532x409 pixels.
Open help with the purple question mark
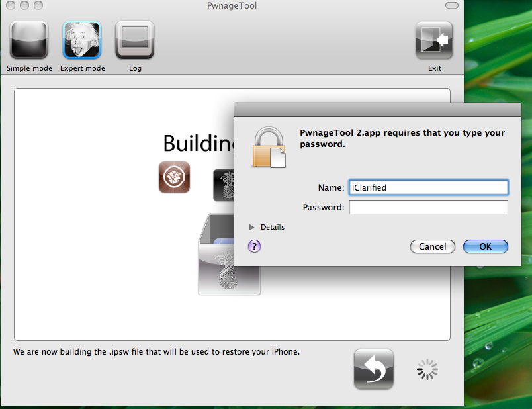tap(255, 246)
